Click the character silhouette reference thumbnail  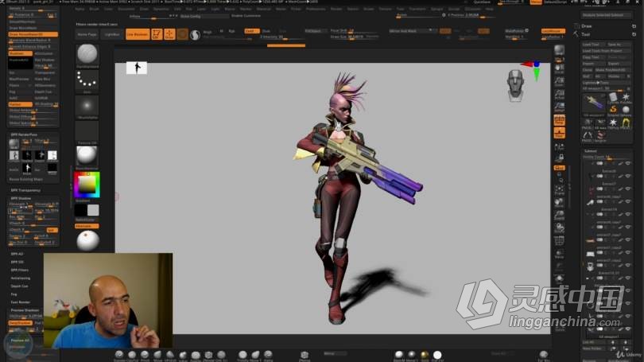coord(137,68)
